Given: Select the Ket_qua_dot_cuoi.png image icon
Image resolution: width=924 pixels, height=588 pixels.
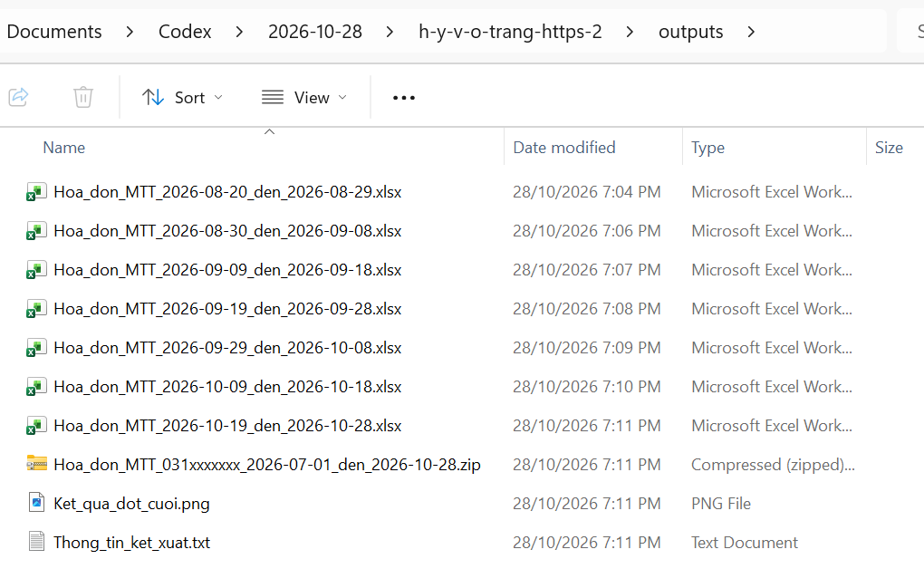Looking at the screenshot, I should [x=36, y=503].
